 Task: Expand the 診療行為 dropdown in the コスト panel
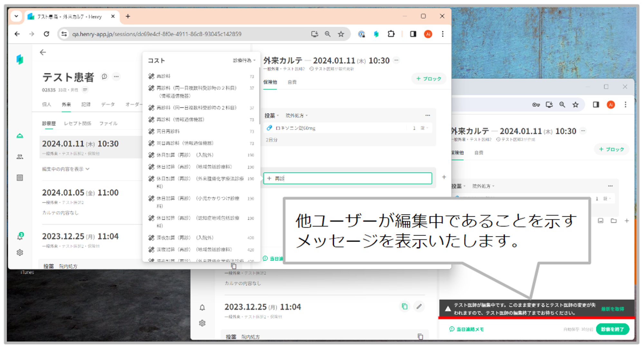pos(244,60)
